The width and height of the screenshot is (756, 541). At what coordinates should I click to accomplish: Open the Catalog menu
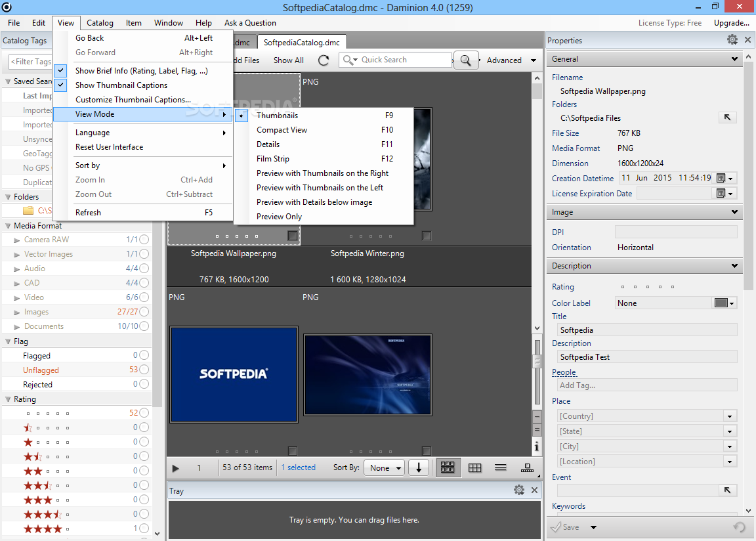click(100, 23)
